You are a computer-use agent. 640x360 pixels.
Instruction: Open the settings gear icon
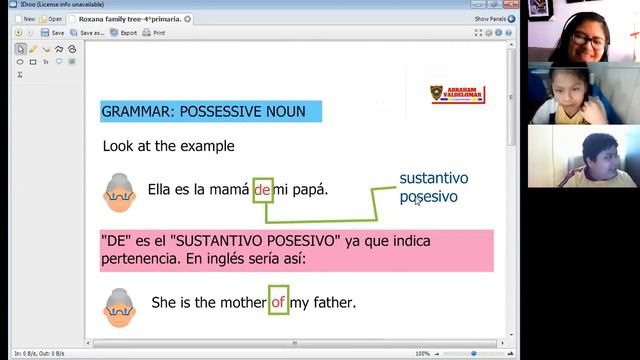[489, 33]
